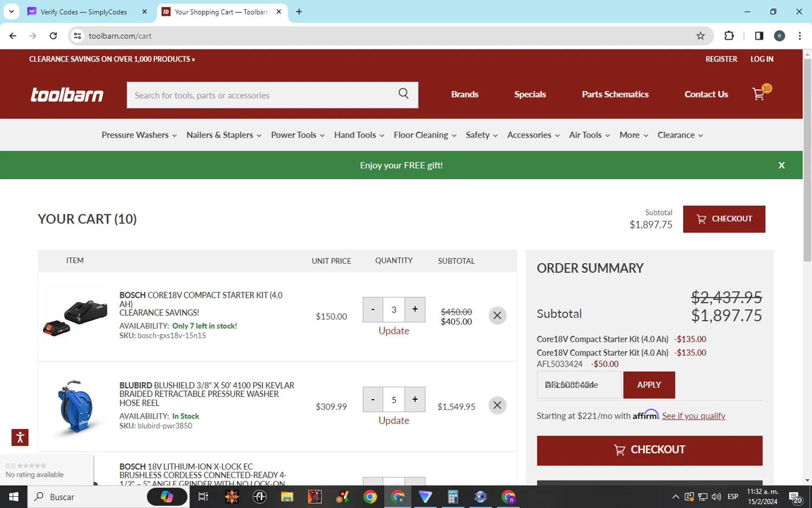
Task: Select the Your Shopping Cart Toolbarn tab
Action: click(221, 11)
